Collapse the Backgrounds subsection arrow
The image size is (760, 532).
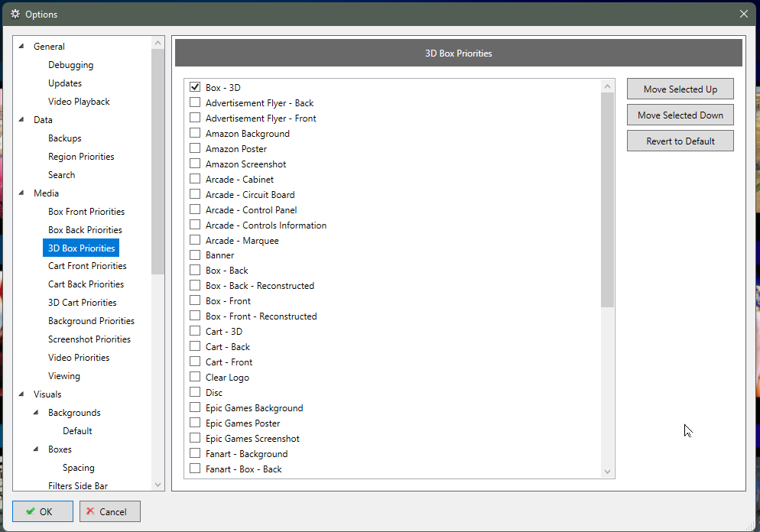36,413
